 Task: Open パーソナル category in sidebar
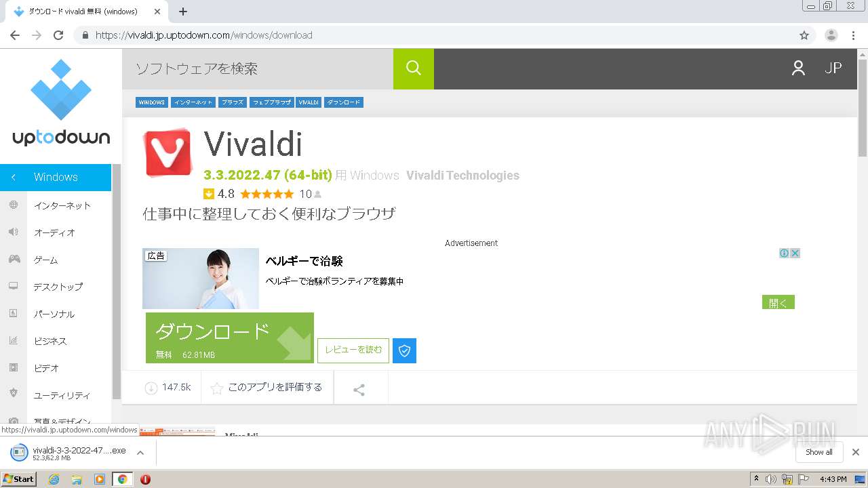tap(54, 314)
